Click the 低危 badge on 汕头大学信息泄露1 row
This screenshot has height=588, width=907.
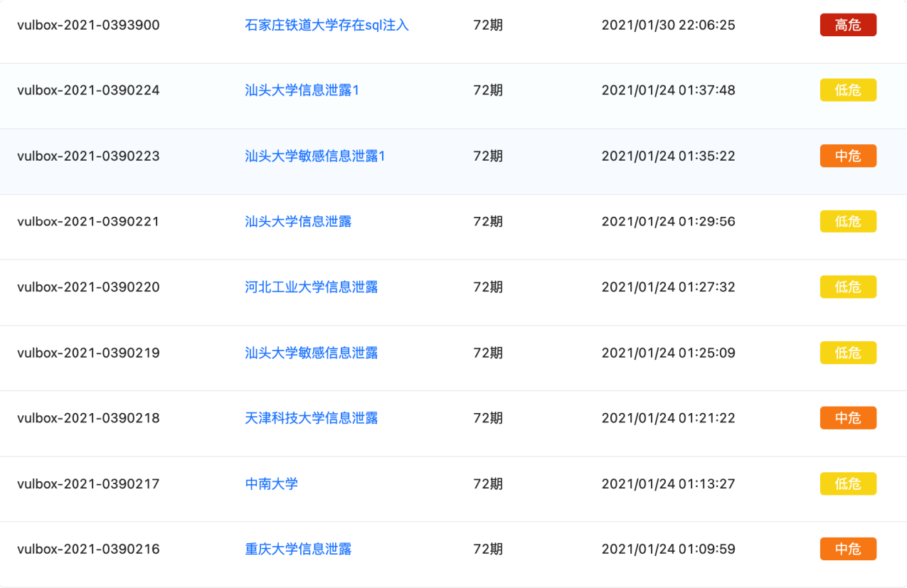click(848, 90)
